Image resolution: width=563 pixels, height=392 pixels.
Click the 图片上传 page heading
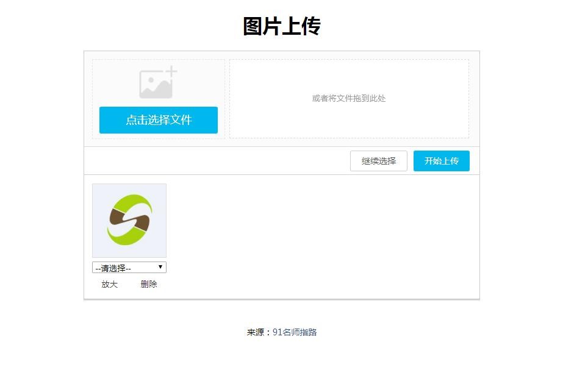[282, 26]
